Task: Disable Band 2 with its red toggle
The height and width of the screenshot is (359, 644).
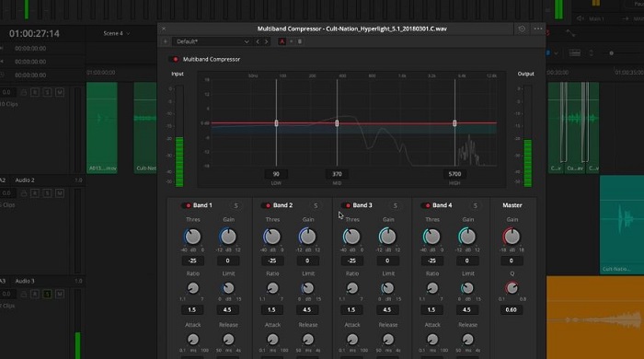Action: click(x=267, y=205)
